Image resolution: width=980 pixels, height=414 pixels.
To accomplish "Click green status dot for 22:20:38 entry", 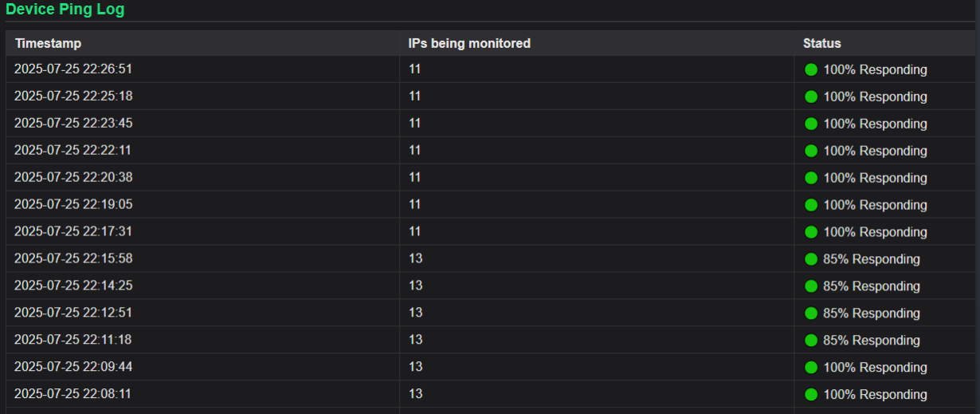I will (x=811, y=178).
